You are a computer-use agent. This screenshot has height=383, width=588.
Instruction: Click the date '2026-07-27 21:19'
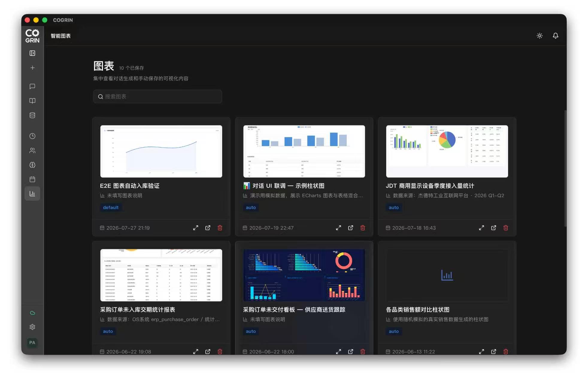(x=128, y=228)
